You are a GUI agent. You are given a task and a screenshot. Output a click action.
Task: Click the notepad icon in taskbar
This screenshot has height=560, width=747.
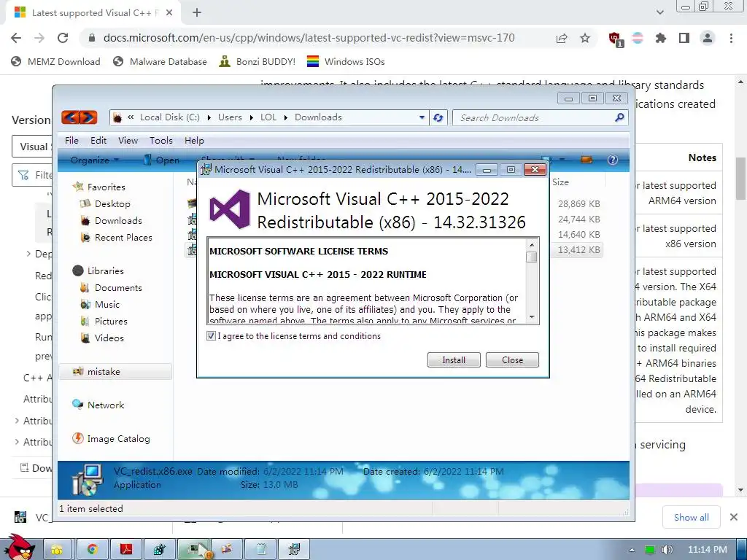point(262,550)
